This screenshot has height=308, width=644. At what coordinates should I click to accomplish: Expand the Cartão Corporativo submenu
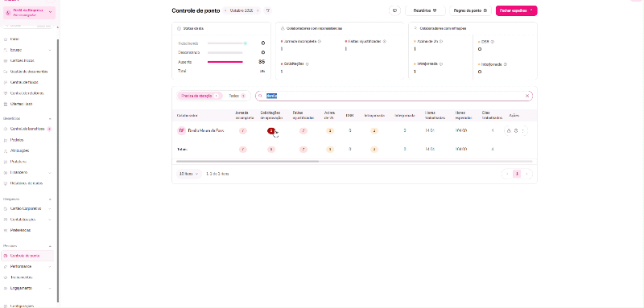pyautogui.click(x=50, y=208)
